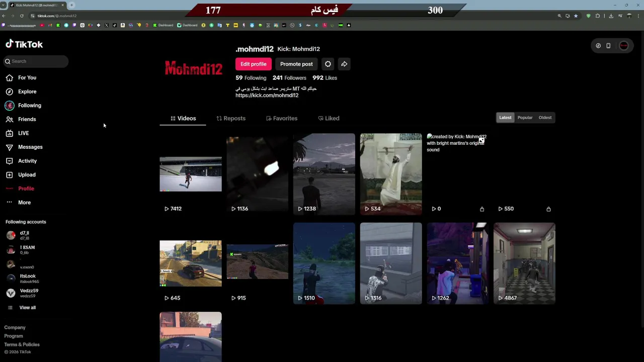Image resolution: width=644 pixels, height=362 pixels.
Task: Switch to the Liked tab
Action: point(329,118)
